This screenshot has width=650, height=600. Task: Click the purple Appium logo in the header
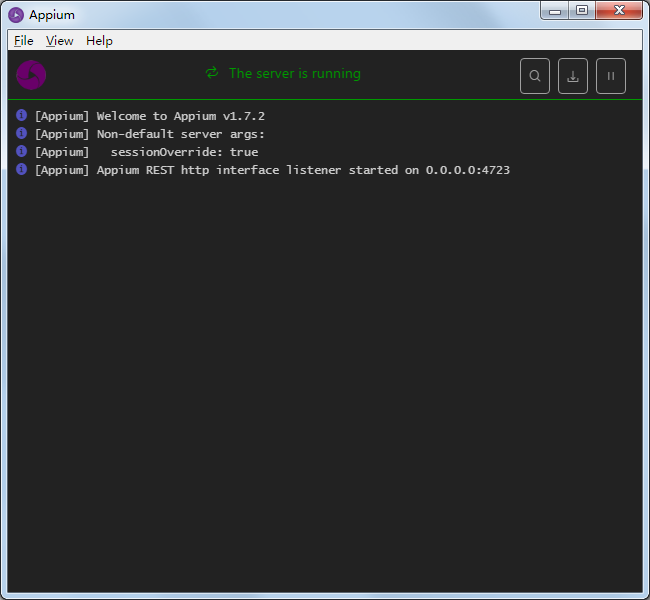(x=31, y=75)
